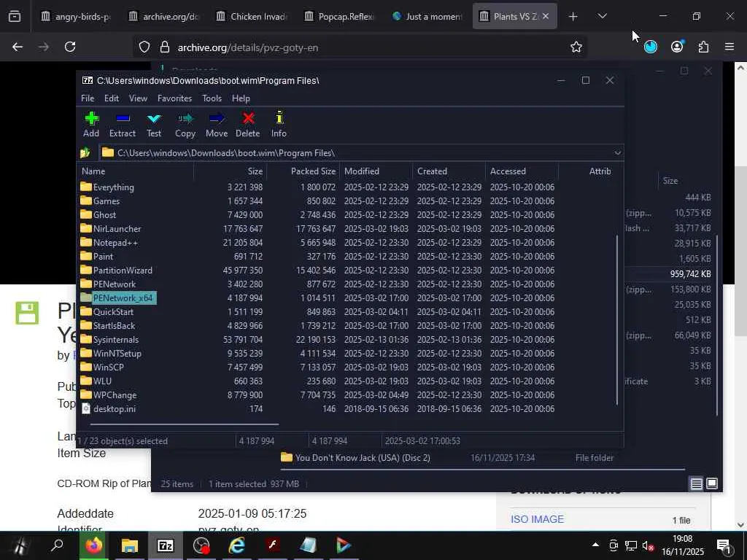The image size is (747, 560).
Task: Sort by the Name column header
Action: (x=136, y=171)
